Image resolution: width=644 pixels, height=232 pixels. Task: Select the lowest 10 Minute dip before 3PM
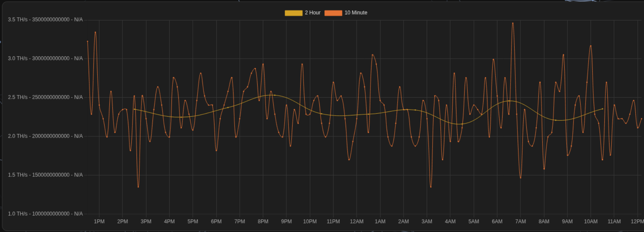pyautogui.click(x=138, y=187)
